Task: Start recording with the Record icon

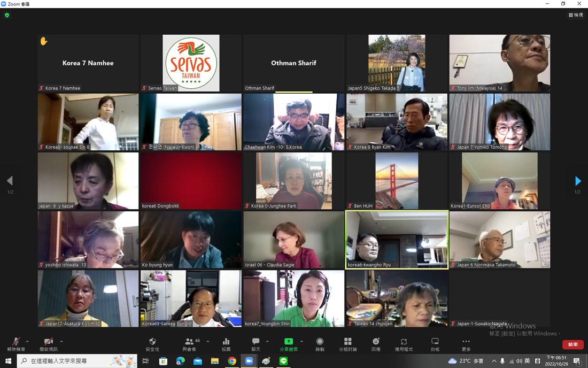Action: tap(320, 341)
